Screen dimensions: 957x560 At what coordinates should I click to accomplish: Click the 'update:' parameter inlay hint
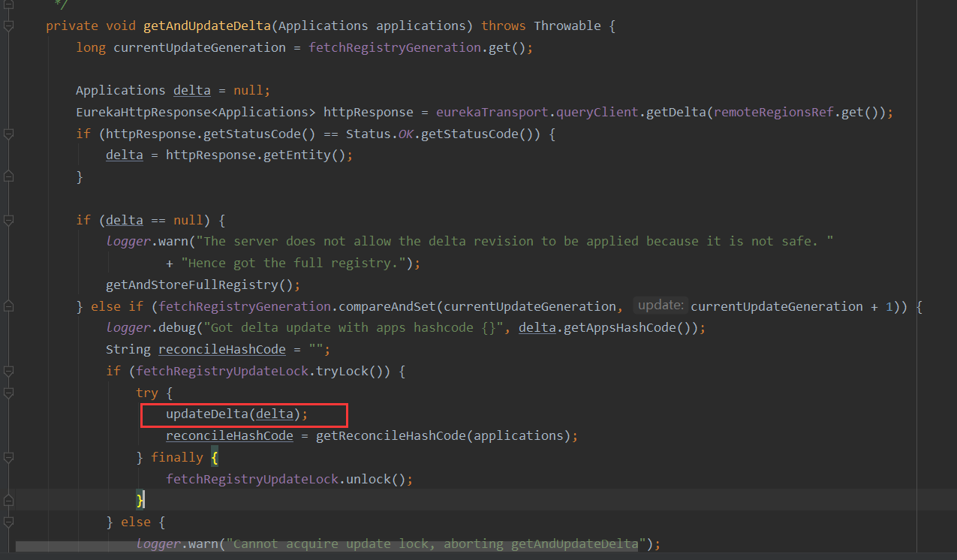click(x=660, y=306)
